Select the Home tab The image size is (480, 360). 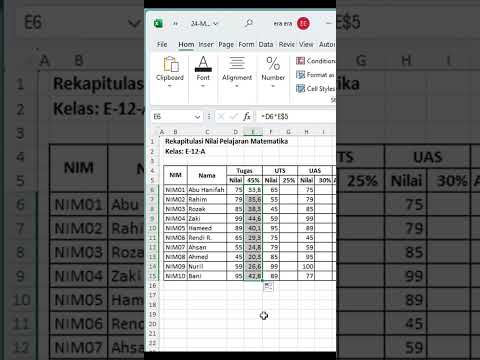tap(186, 44)
